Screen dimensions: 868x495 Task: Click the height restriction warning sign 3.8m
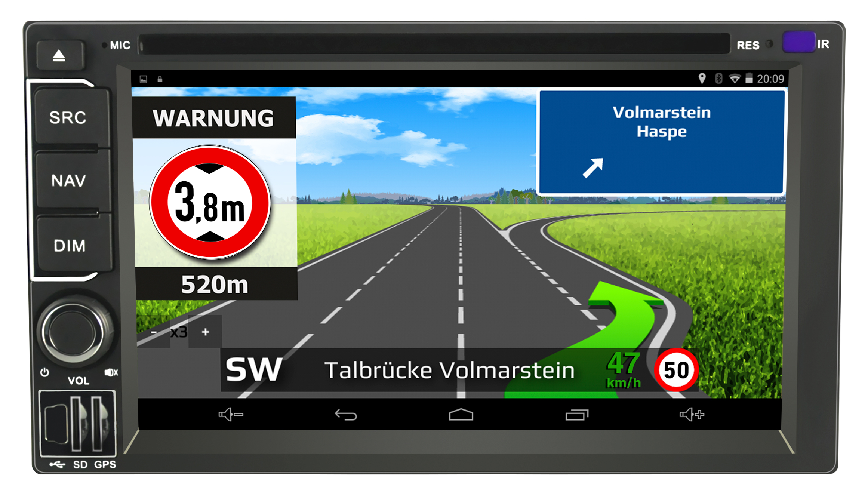pos(212,200)
